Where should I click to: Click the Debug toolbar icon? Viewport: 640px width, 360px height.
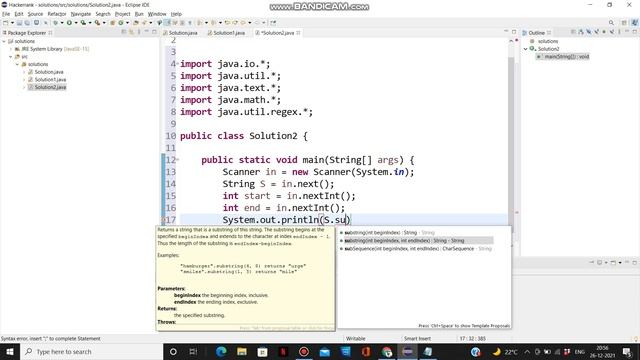tap(56, 23)
